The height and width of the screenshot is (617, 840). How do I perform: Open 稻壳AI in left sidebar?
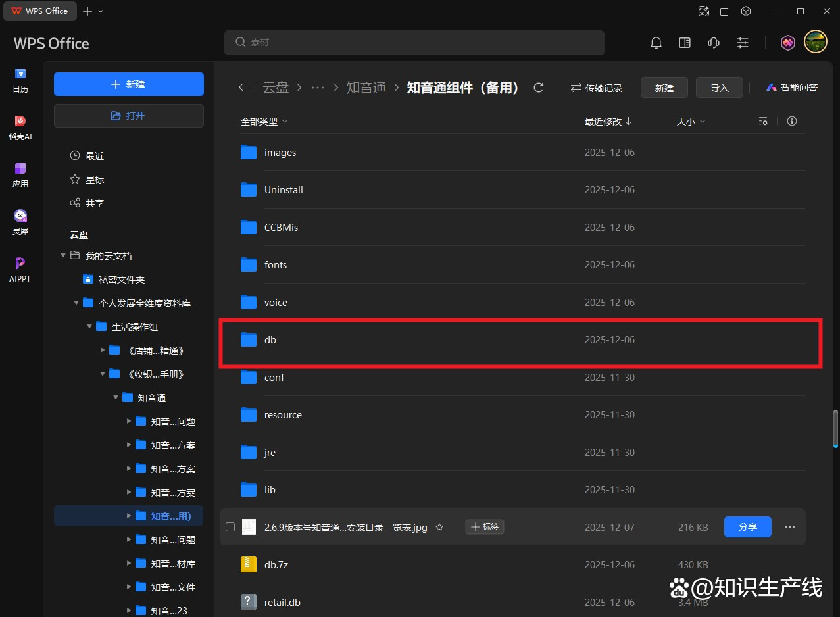click(20, 128)
